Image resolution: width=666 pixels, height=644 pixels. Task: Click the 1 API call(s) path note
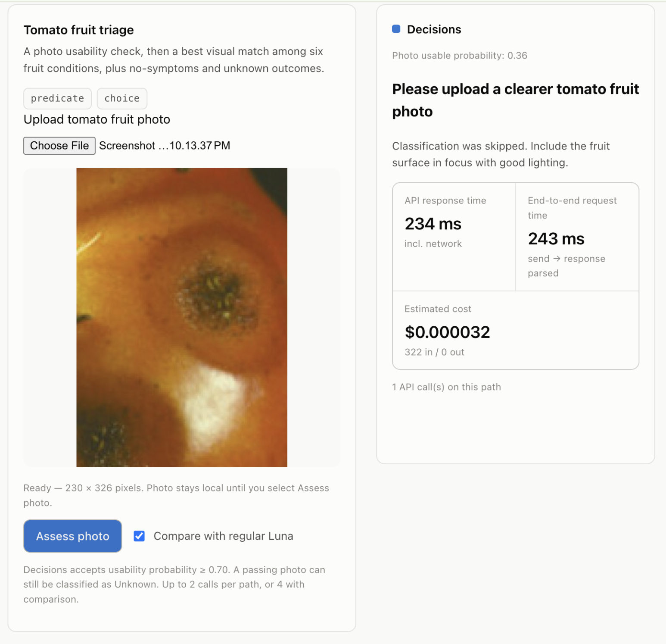[x=446, y=387]
